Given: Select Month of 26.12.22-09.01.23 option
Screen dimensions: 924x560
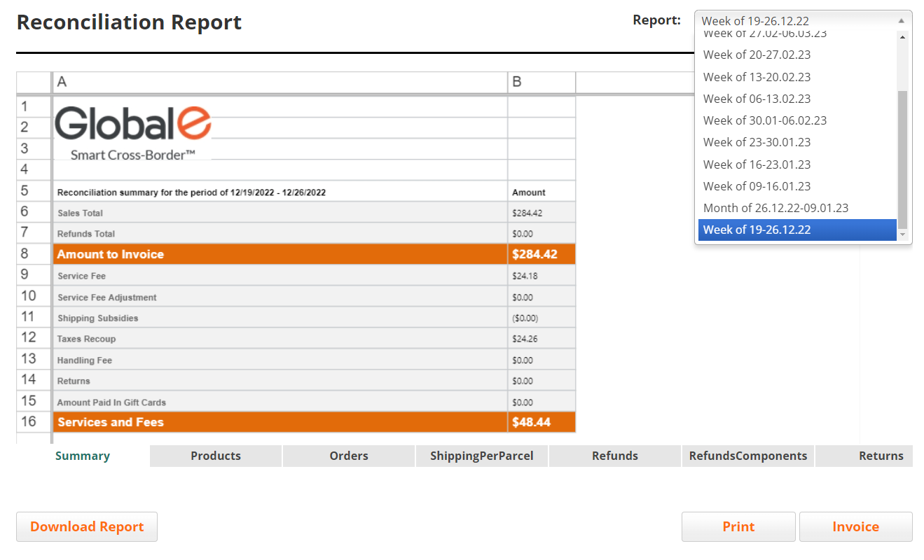Looking at the screenshot, I should [x=797, y=208].
